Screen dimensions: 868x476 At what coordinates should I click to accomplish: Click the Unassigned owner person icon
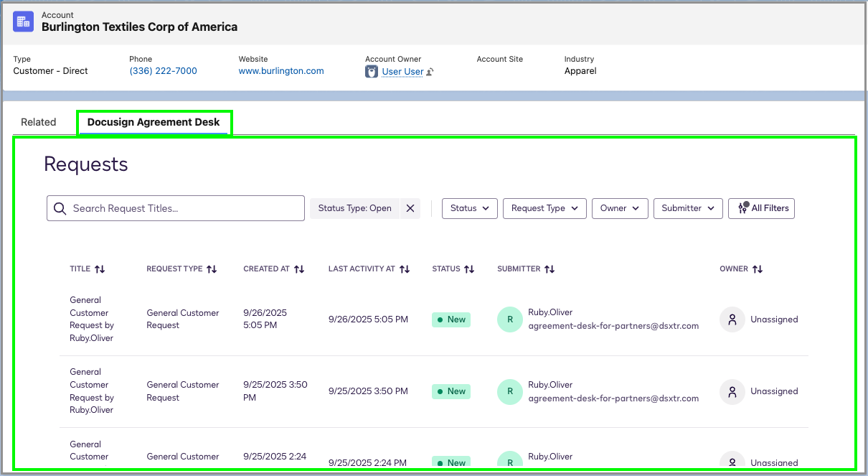[x=732, y=319]
